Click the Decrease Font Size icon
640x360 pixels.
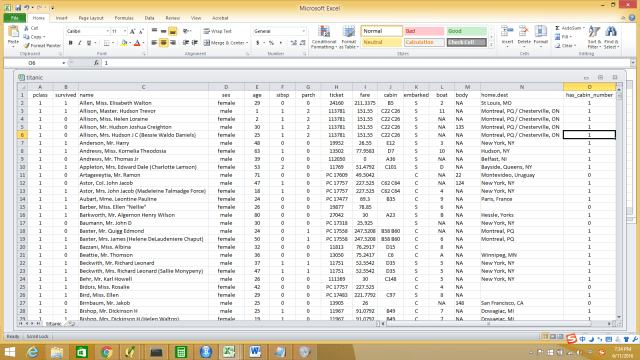pos(141,31)
